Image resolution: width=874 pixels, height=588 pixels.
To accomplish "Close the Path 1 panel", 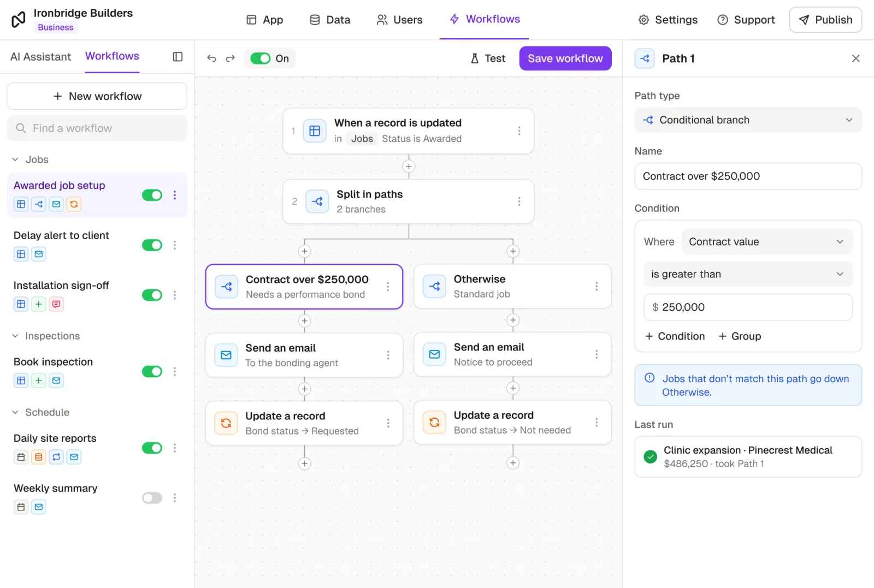I will [855, 58].
